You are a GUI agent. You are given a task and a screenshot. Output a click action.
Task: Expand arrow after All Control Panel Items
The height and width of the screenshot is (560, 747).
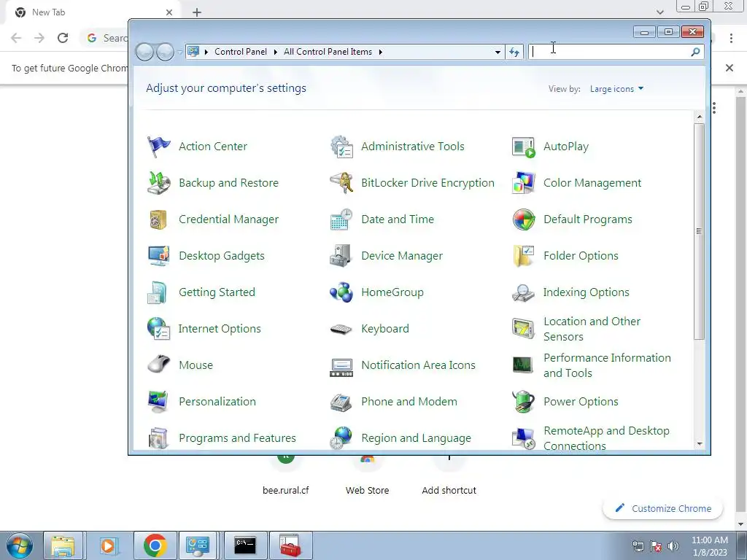tap(381, 52)
